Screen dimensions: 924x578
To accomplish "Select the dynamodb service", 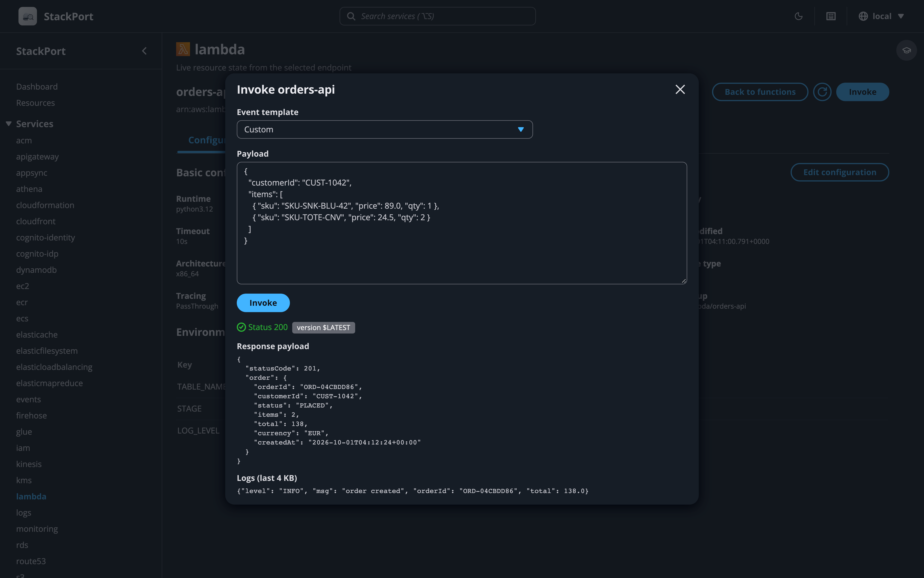I will pos(36,270).
